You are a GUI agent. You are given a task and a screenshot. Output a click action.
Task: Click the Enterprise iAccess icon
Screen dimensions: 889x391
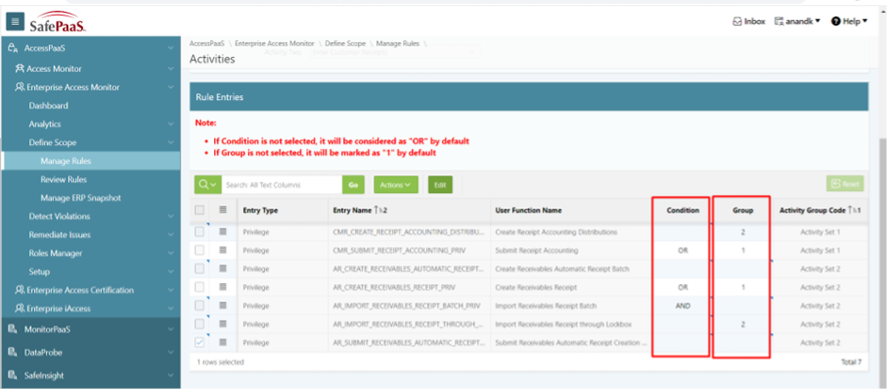point(20,309)
